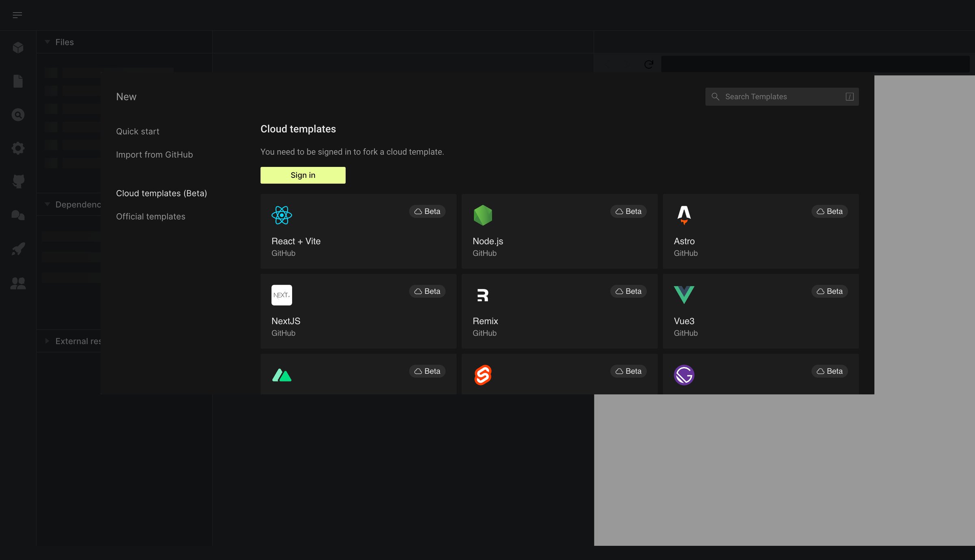The width and height of the screenshot is (975, 560).
Task: Click the Beta badge on Vue3 card
Action: 830,292
